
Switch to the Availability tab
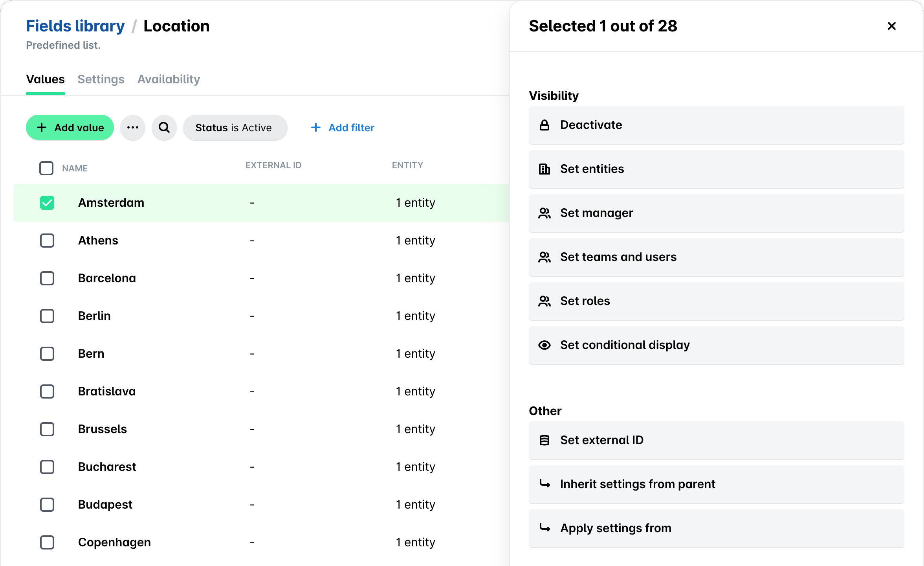coord(169,79)
